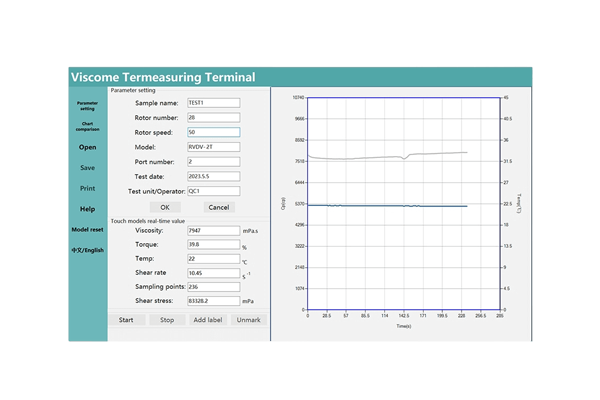The image size is (600, 400).
Task: Click the Model field showing RVDV-2T
Action: click(x=212, y=146)
